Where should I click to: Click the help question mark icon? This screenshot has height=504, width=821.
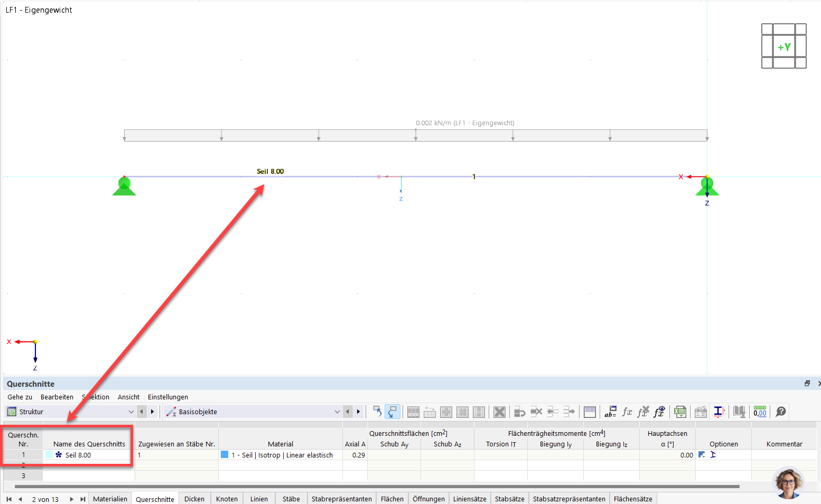(x=781, y=412)
